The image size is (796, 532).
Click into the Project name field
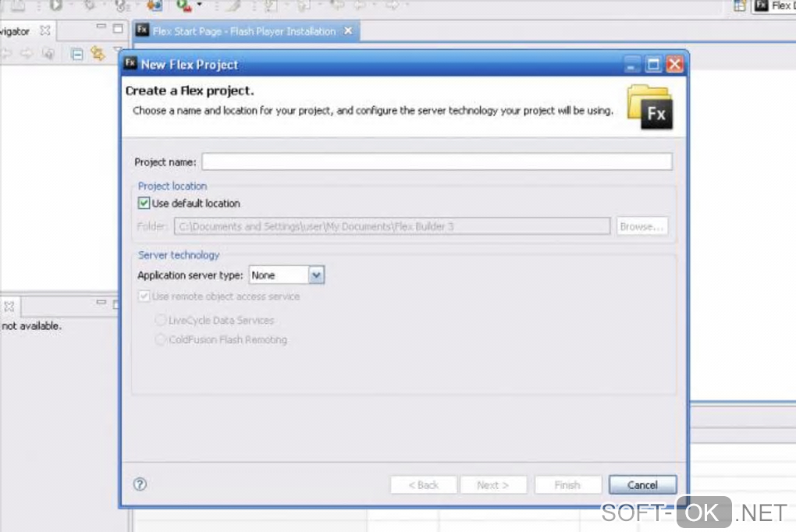pos(437,161)
